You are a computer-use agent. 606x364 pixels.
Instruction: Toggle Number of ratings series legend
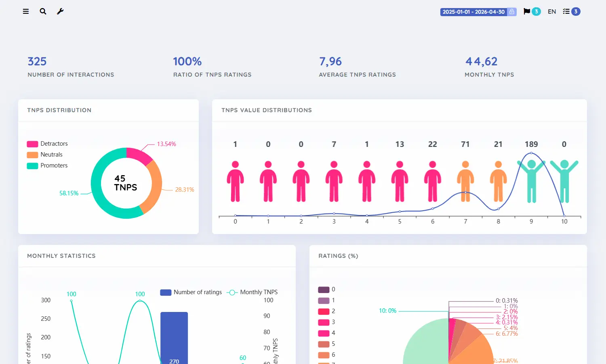[x=191, y=292]
